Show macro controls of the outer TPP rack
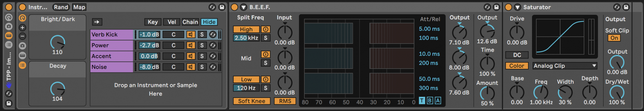 point(9,18)
